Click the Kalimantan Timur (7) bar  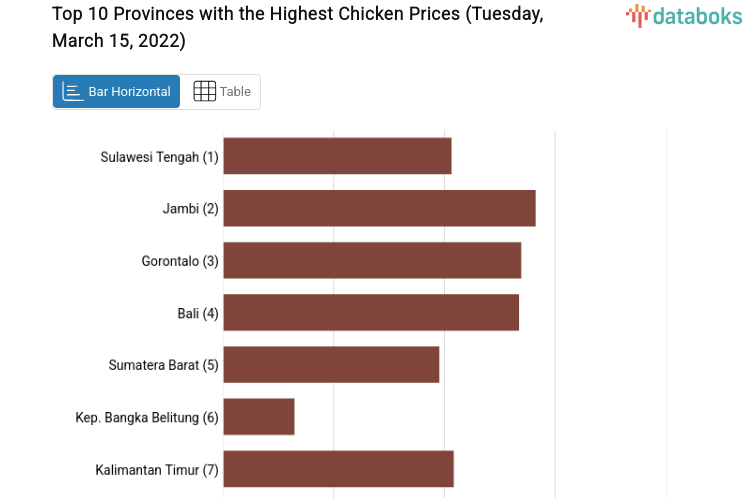coord(338,468)
